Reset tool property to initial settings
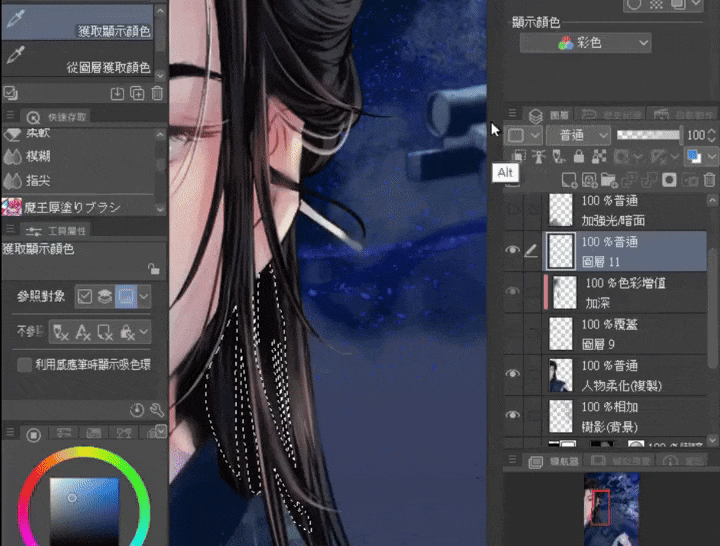Screen dimensions: 720x546 tap(137, 410)
